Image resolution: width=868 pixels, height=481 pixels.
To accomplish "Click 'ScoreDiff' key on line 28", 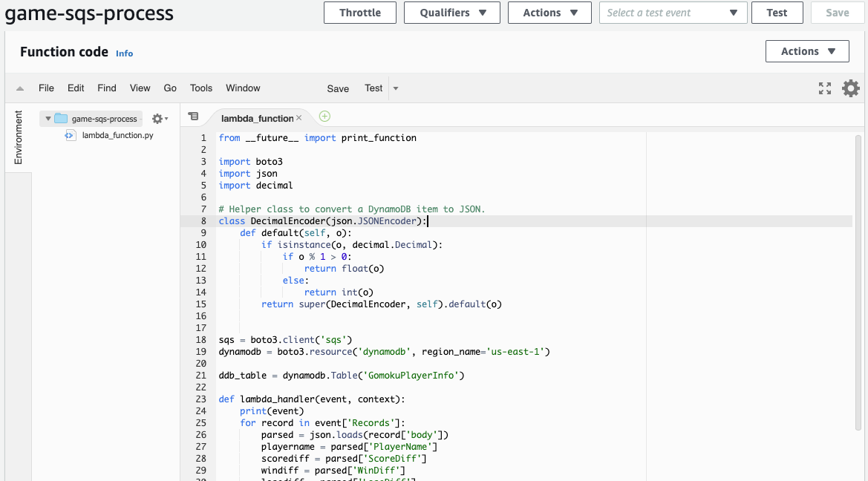I will click(393, 458).
